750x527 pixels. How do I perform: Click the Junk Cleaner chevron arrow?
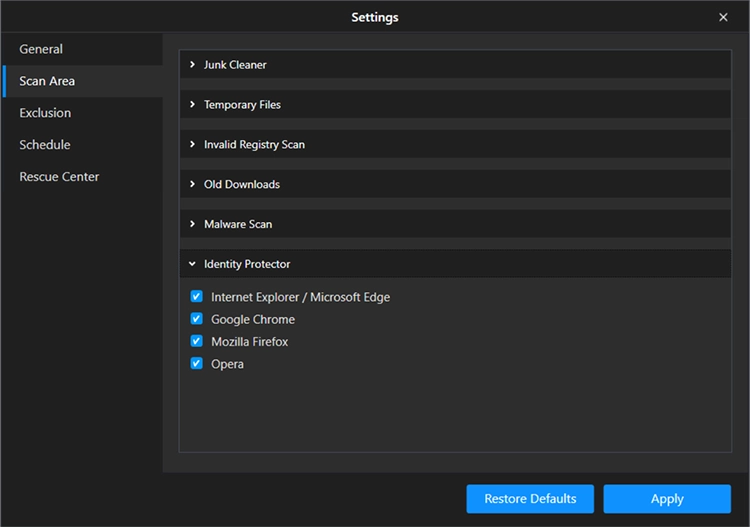(192, 65)
